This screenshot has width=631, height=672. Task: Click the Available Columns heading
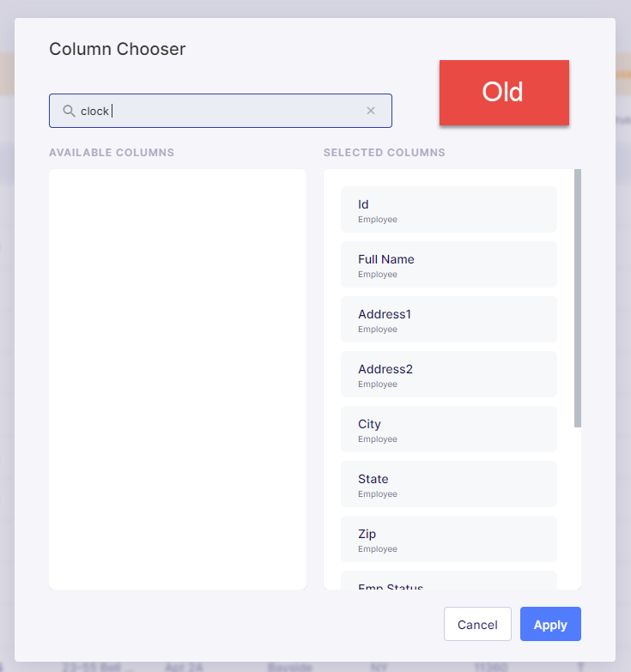pos(112,153)
